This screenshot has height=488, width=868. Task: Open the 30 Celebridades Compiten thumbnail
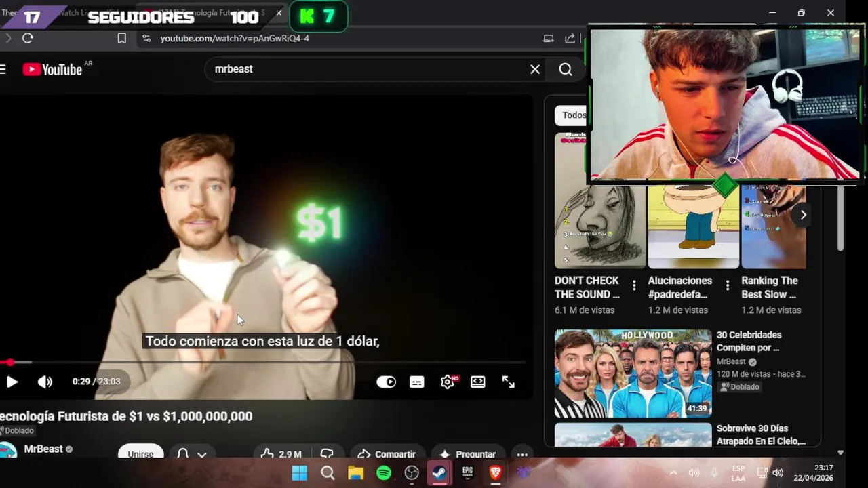tap(633, 373)
